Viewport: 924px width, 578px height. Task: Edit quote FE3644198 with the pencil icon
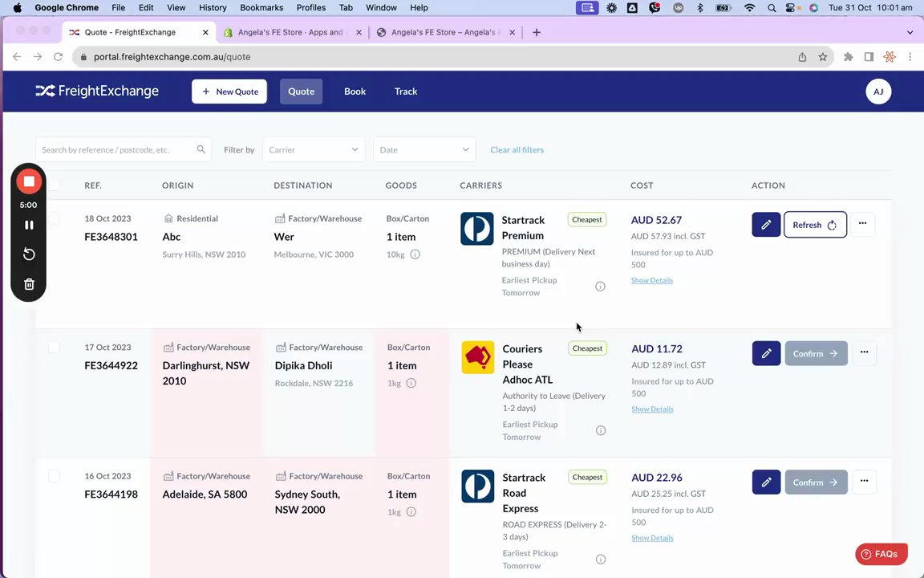766,482
